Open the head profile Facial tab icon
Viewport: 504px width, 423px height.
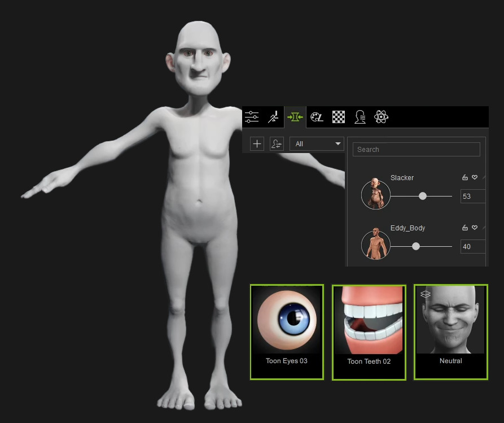click(360, 117)
